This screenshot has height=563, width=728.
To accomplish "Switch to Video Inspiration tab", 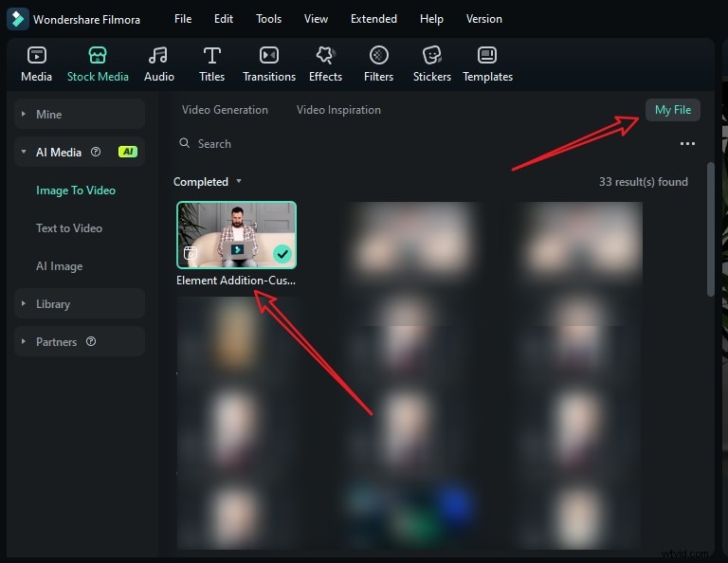I will coord(338,110).
